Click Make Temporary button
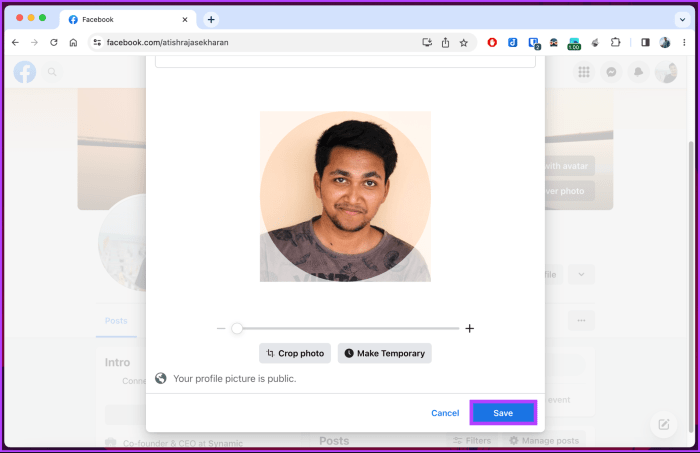 click(x=384, y=353)
